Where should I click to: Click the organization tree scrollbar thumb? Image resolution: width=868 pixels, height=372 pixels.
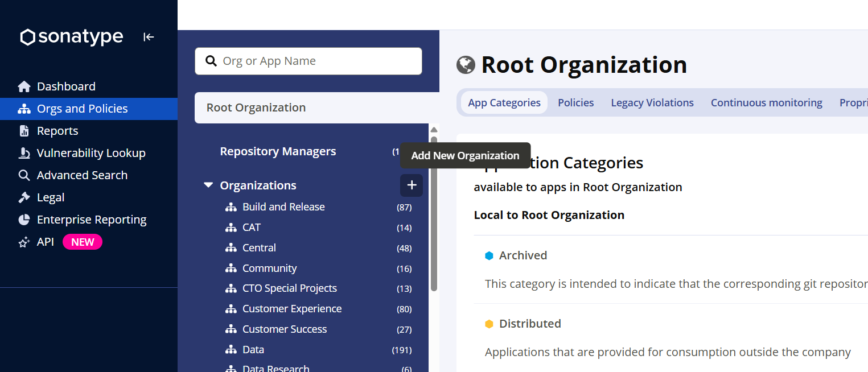pyautogui.click(x=434, y=213)
